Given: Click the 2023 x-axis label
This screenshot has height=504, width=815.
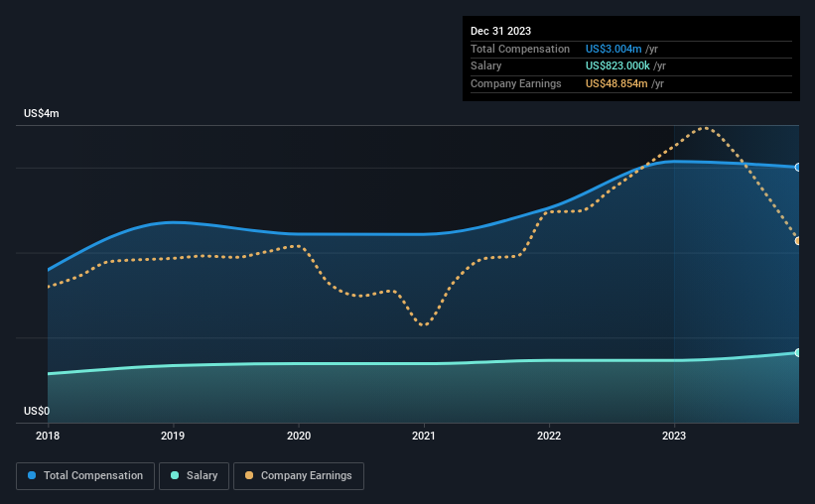Looking at the screenshot, I should (x=674, y=436).
